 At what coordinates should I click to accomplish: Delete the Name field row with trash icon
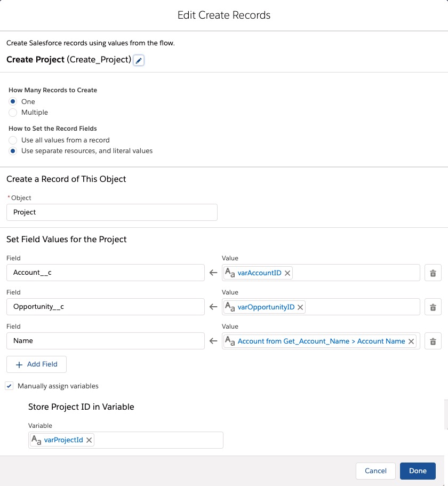(x=433, y=341)
